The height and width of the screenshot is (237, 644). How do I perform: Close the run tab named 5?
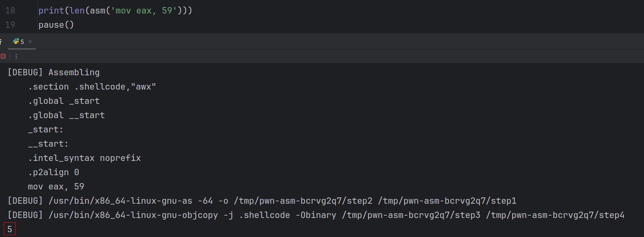pos(30,41)
